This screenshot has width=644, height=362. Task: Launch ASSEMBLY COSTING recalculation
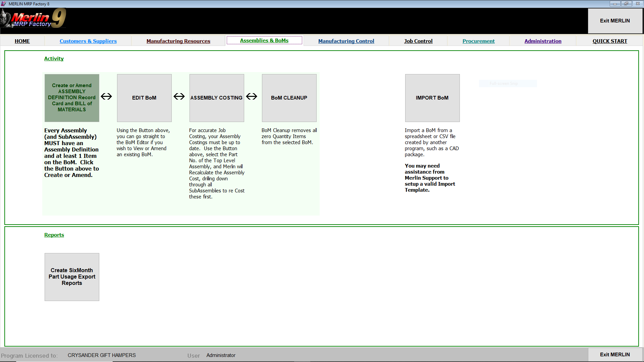pos(216,98)
